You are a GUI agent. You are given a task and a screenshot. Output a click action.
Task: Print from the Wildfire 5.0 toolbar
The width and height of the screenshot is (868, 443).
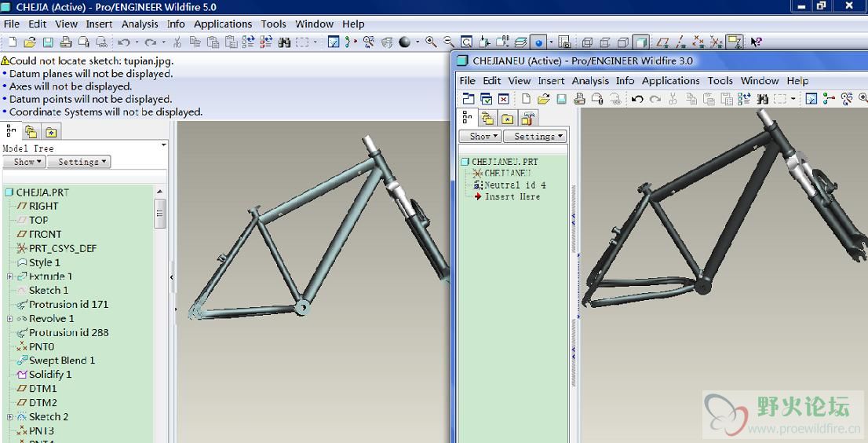(66, 42)
